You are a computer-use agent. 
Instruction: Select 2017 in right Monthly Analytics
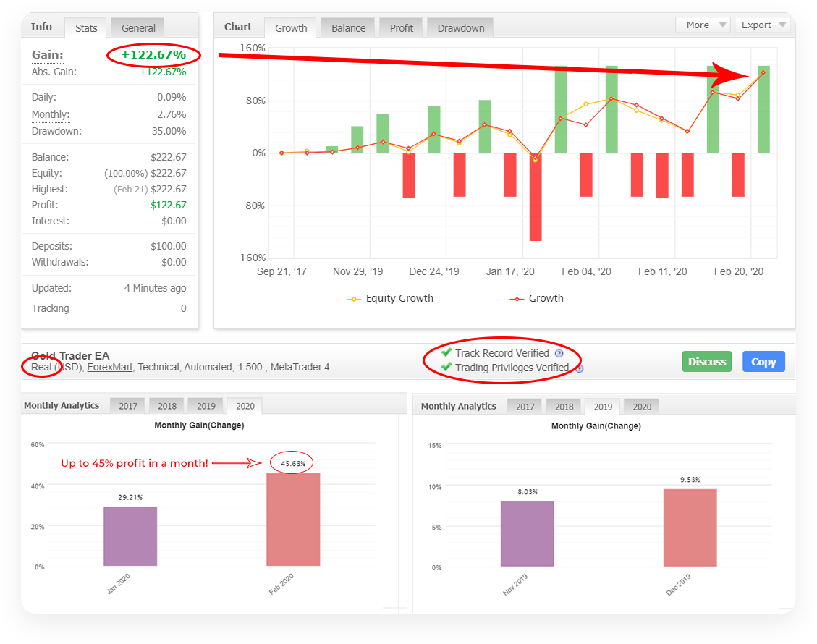tap(525, 407)
